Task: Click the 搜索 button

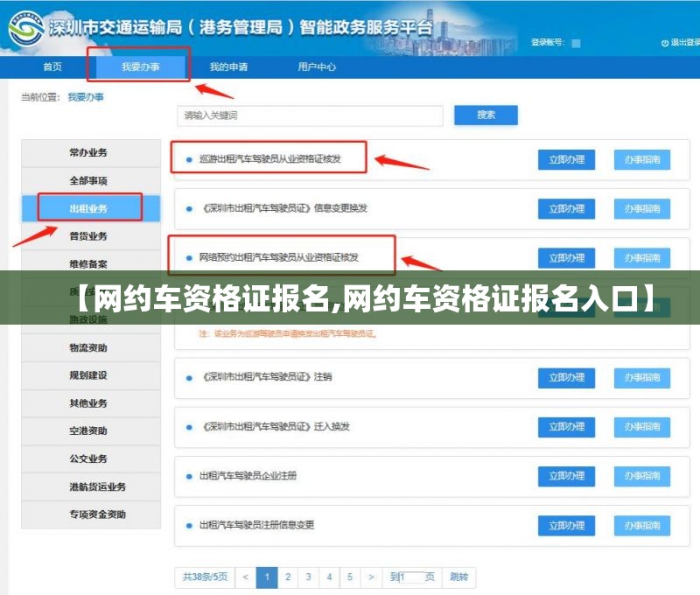Action: click(486, 115)
